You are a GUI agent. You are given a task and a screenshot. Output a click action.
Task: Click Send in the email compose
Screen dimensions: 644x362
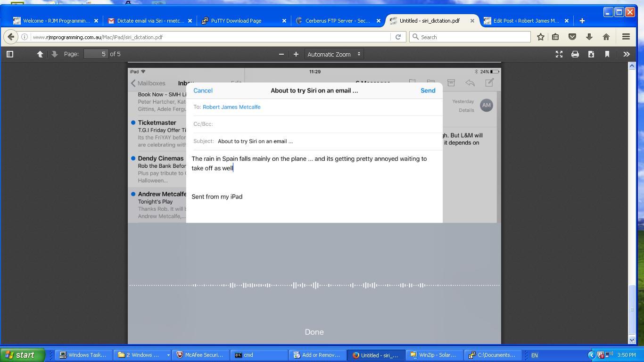click(428, 90)
